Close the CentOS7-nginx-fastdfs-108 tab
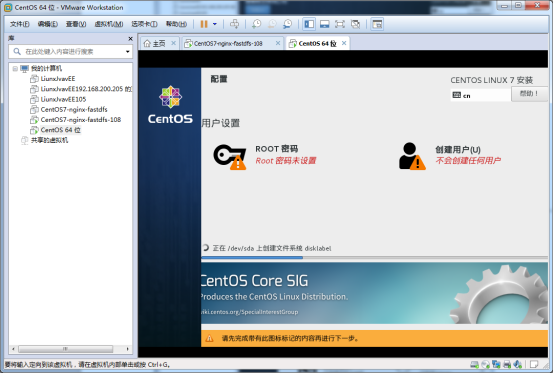Screen dimensions: 553x373 coord(278,43)
